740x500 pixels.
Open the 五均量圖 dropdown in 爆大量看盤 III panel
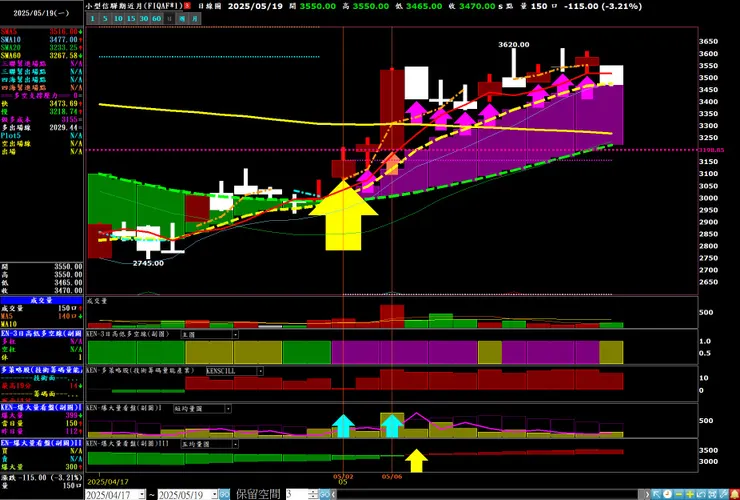click(235, 444)
